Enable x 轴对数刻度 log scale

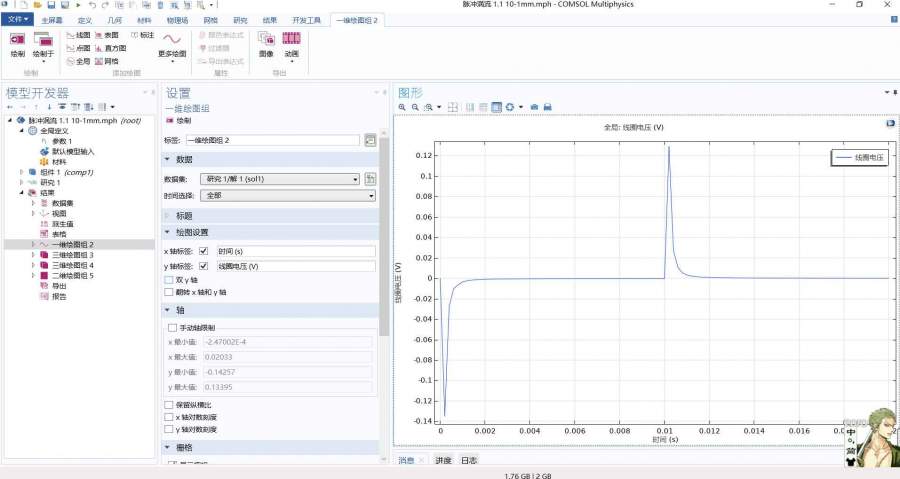click(169, 416)
